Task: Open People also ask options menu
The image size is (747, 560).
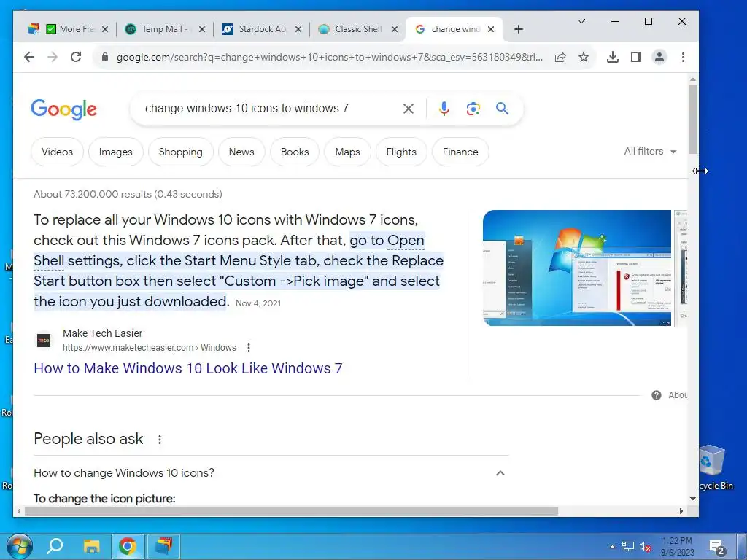Action: (x=160, y=439)
